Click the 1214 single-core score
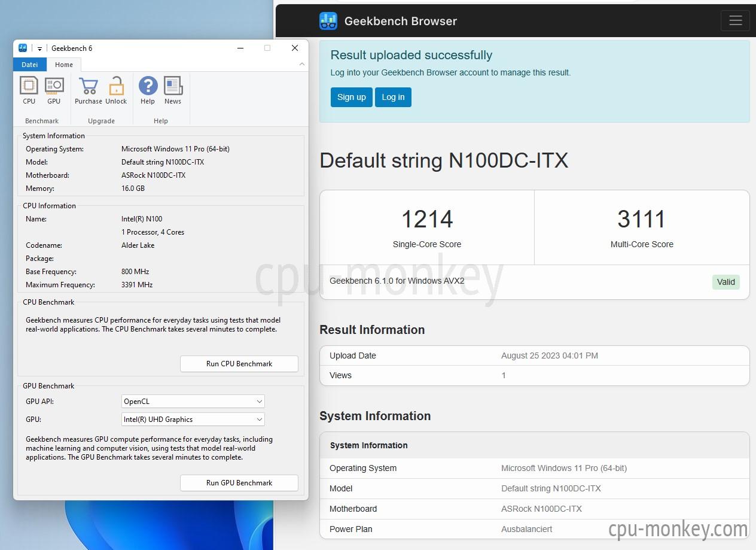 (427, 219)
